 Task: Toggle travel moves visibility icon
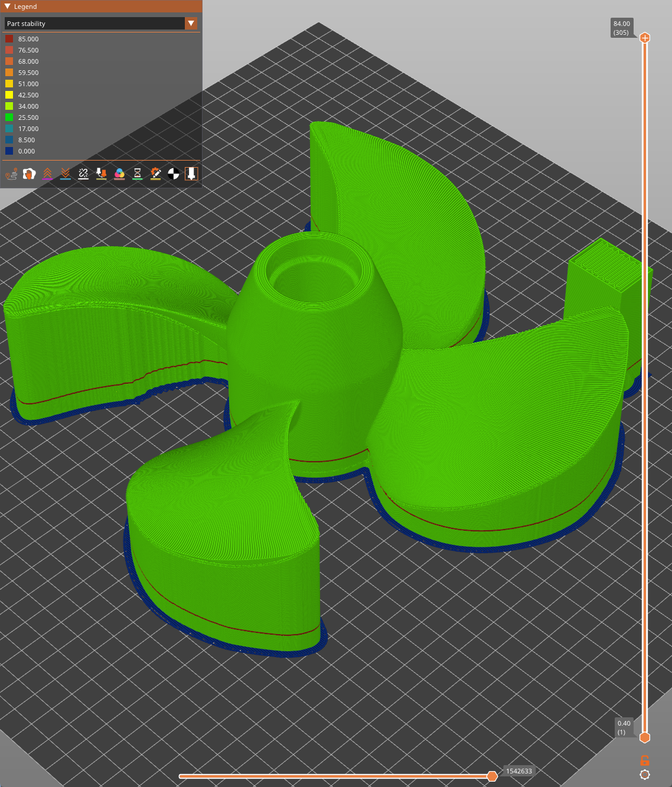[11, 174]
